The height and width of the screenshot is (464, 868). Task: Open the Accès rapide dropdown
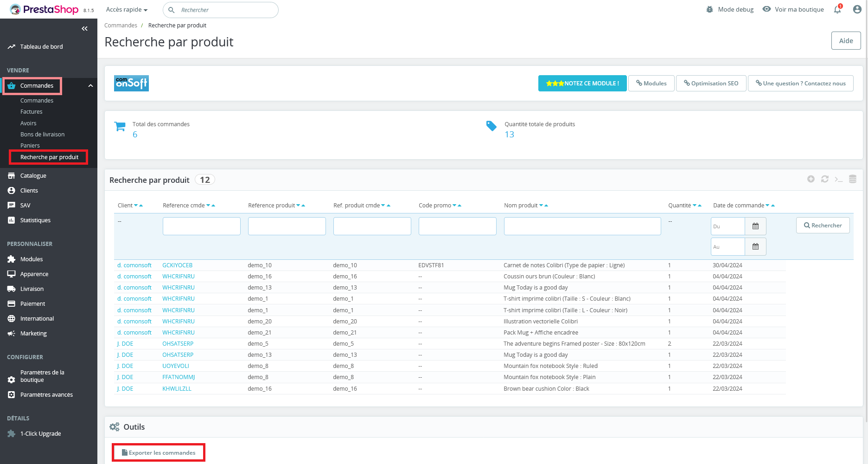126,9
